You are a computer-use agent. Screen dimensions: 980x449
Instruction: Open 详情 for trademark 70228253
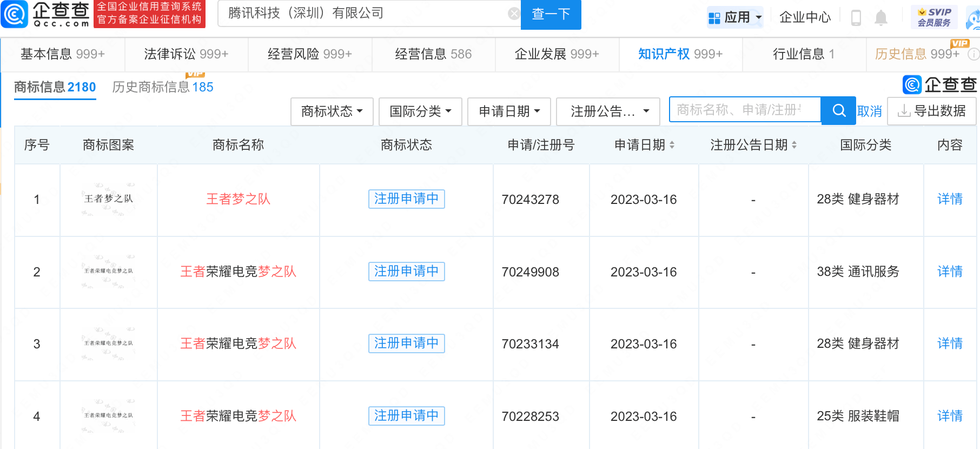(950, 416)
